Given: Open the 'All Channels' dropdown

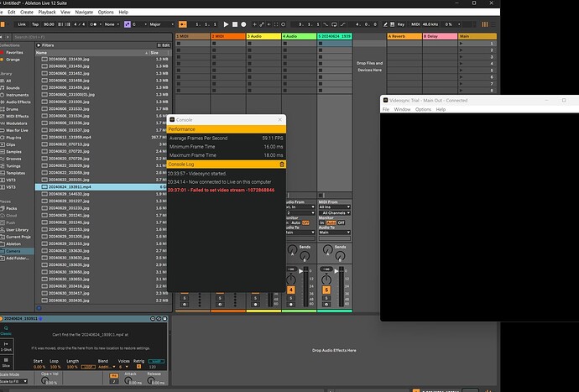Looking at the screenshot, I should coord(334,213).
